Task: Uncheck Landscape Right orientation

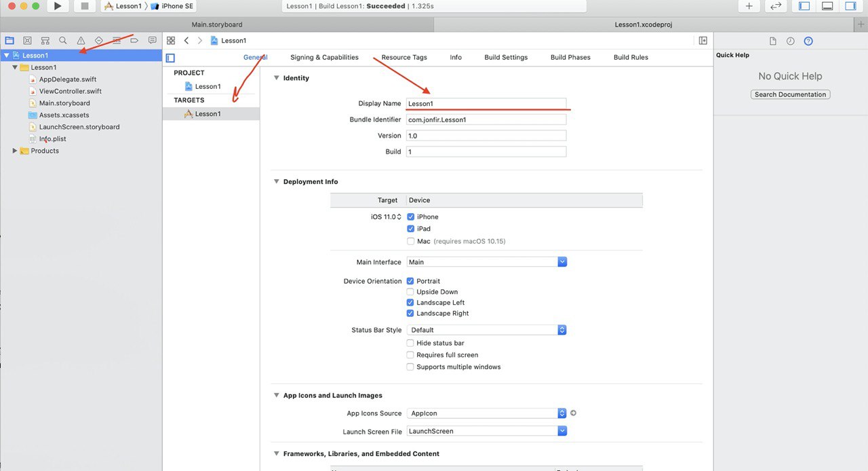Action: (x=410, y=314)
